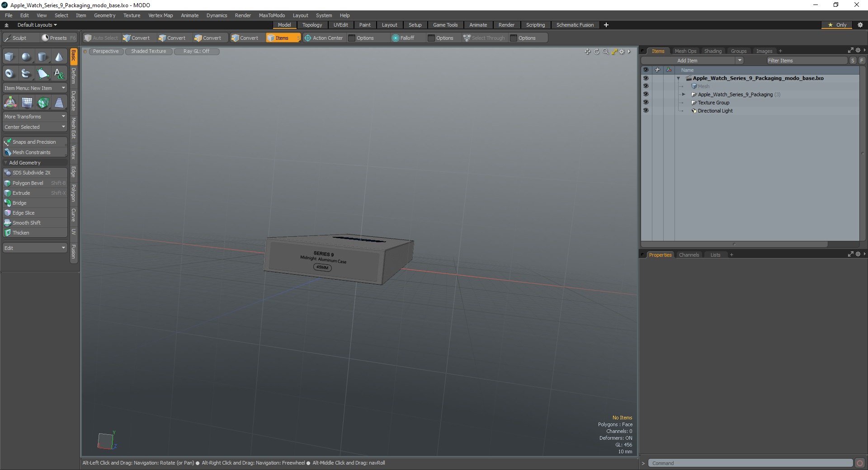
Task: Maximize viewport with the yellow arrows icon
Action: click(614, 52)
